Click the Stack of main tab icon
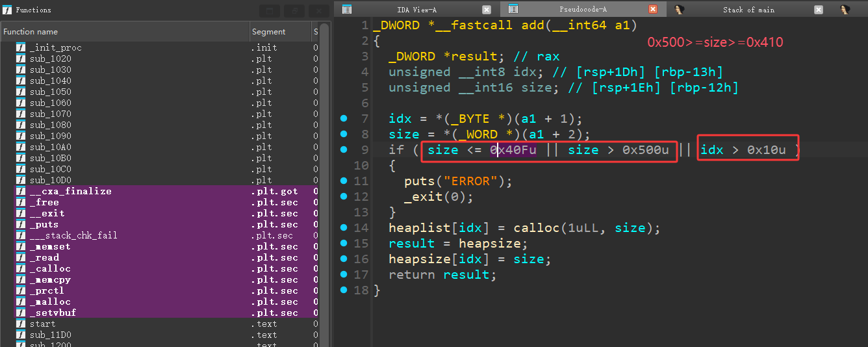Screen dimensions: 868x347 [679, 9]
